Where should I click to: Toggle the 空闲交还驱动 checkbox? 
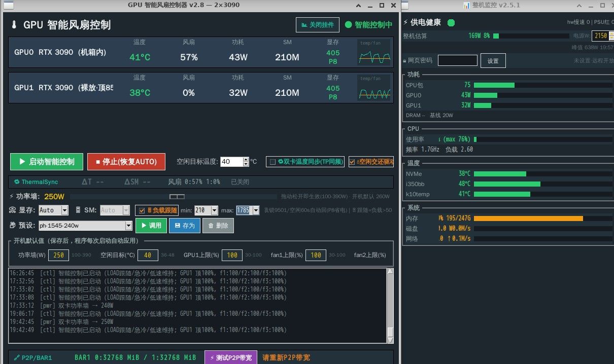coord(353,162)
